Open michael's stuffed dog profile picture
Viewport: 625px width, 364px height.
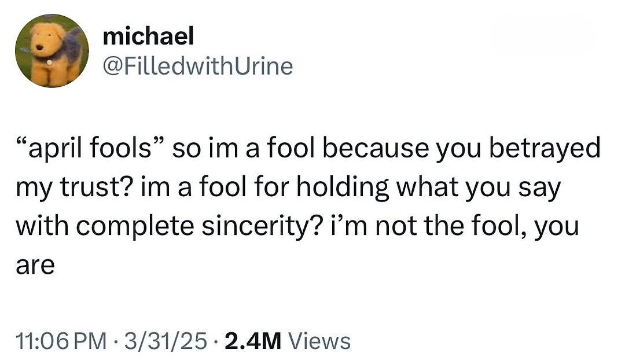[52, 50]
